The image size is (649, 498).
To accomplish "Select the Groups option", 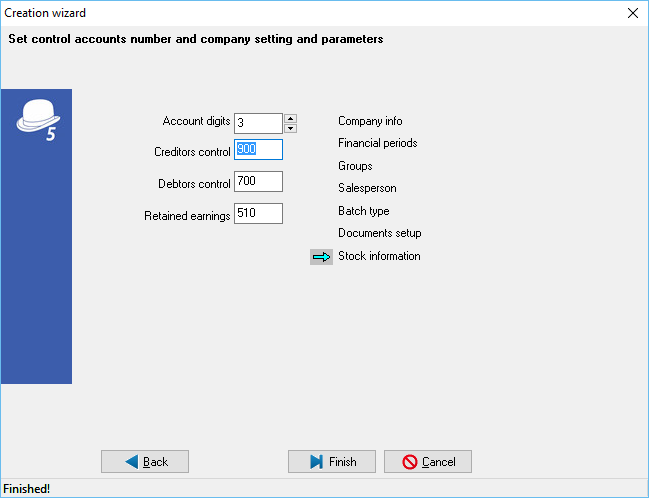I will (x=355, y=166).
